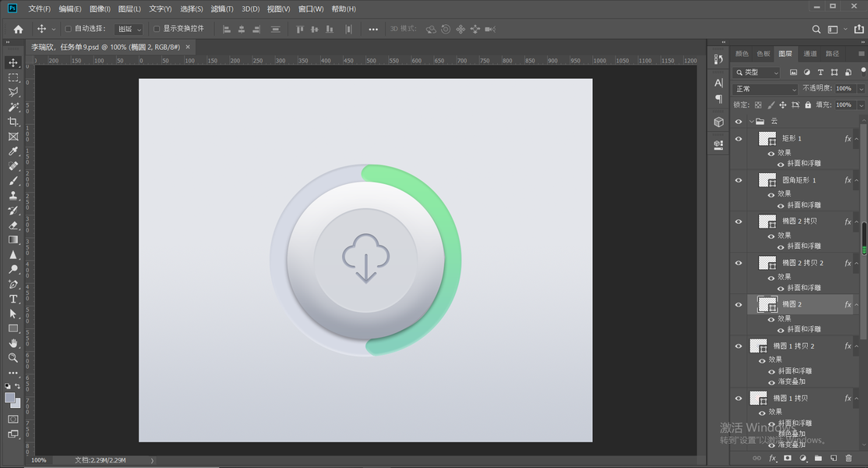Screen dimensions: 868x468
Task: Open more options ellipsis in options bar
Action: tap(373, 30)
